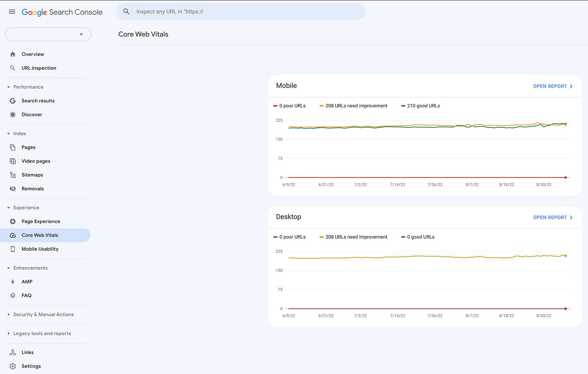Viewport: 588px width, 374px height.
Task: Open the hamburger main menu
Action: [x=12, y=12]
